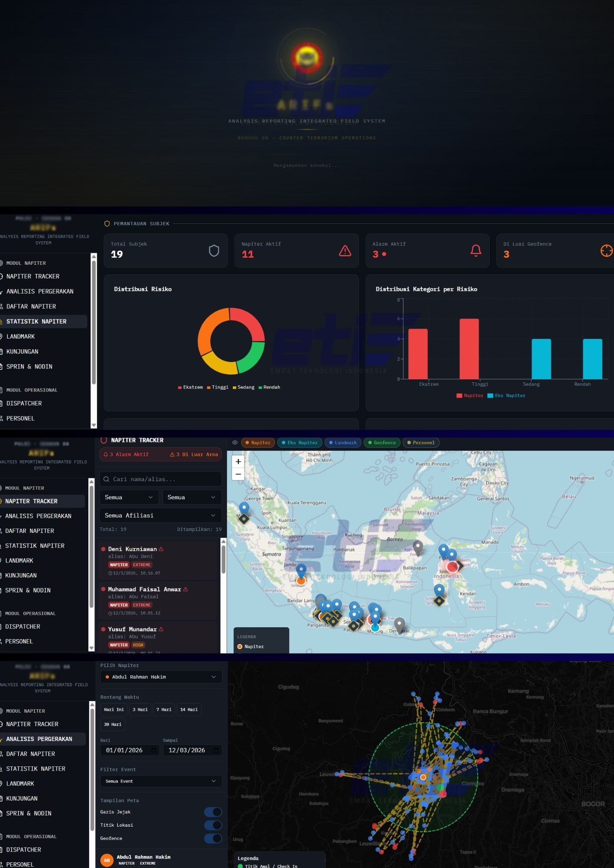The image size is (614, 868).
Task: Click the shield icon beside Pemantauan Subjek heading
Action: tap(107, 224)
